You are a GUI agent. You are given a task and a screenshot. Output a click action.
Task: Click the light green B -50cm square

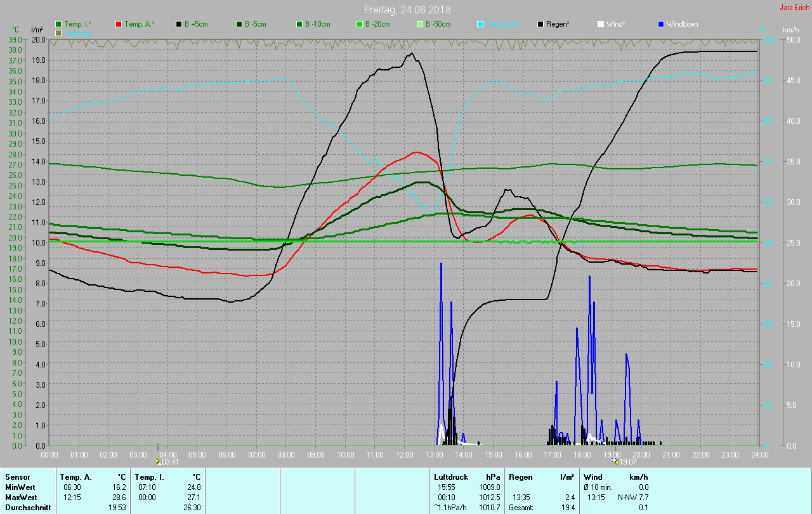pyautogui.click(x=420, y=24)
